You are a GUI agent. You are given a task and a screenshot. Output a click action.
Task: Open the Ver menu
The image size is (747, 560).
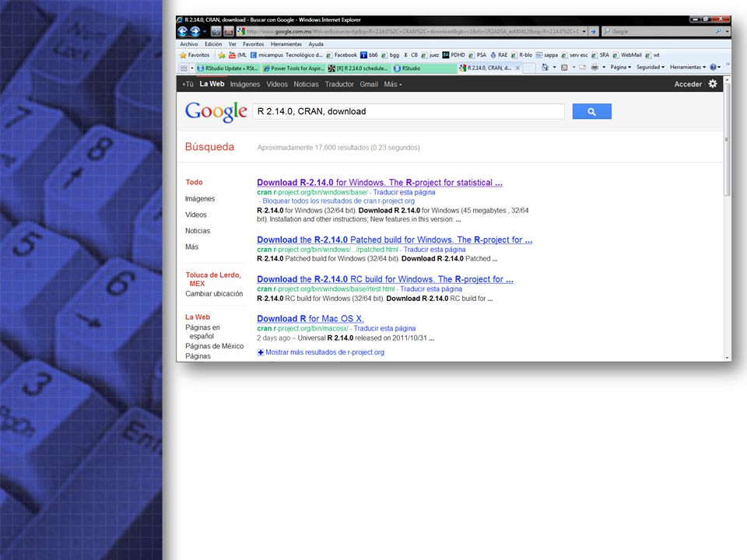point(232,44)
